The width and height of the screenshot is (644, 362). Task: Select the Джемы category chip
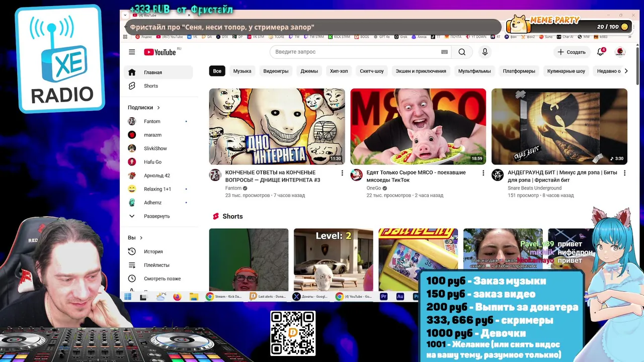click(309, 71)
